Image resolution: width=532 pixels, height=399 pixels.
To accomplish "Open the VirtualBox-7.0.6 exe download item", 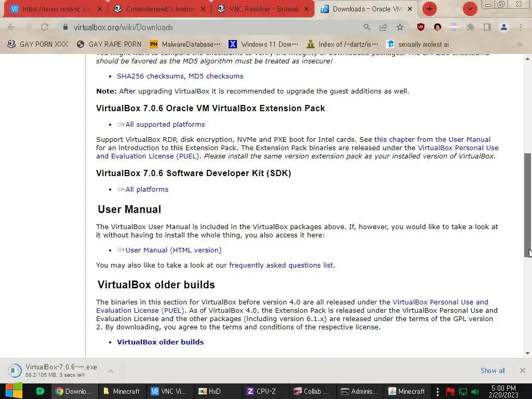I will pos(54,370).
